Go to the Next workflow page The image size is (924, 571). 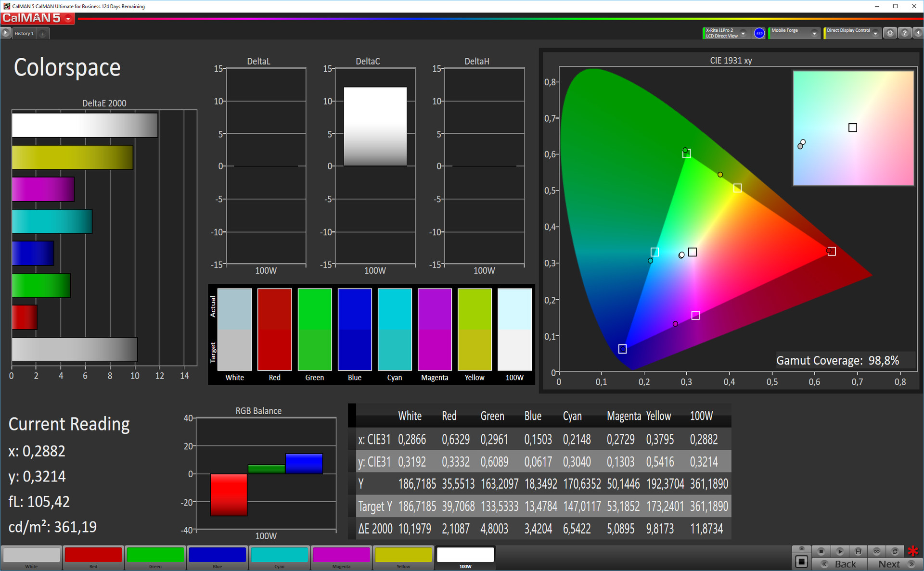tap(895, 564)
